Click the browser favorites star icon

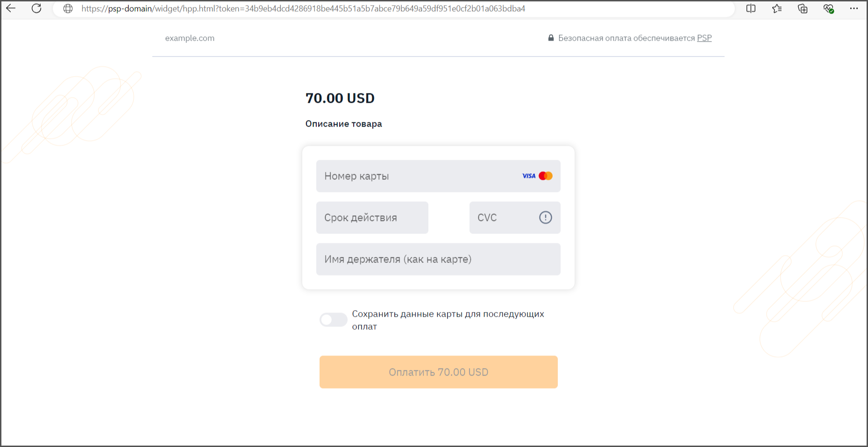click(777, 8)
